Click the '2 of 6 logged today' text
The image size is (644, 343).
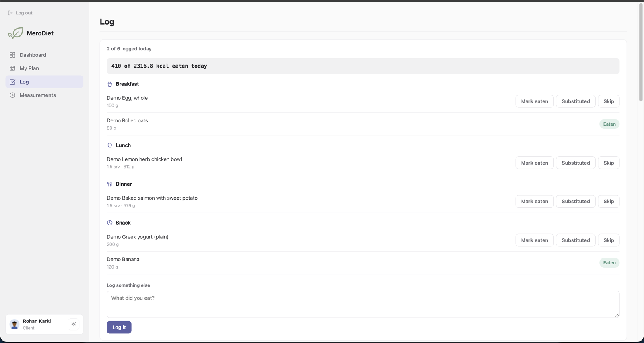click(x=129, y=49)
